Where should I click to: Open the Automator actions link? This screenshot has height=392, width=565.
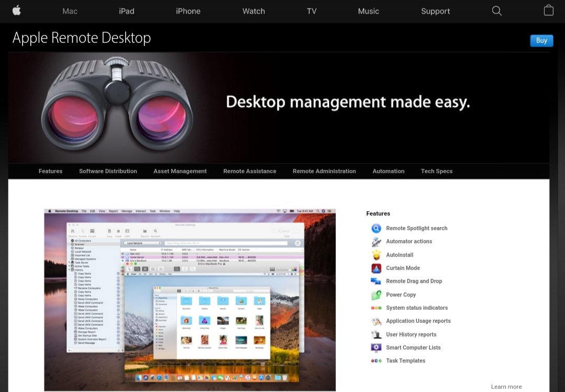[409, 242]
